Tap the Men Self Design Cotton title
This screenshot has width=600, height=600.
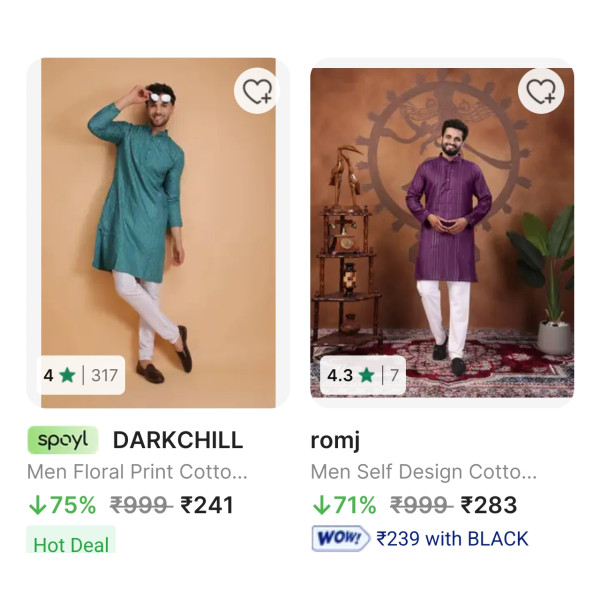(x=423, y=472)
